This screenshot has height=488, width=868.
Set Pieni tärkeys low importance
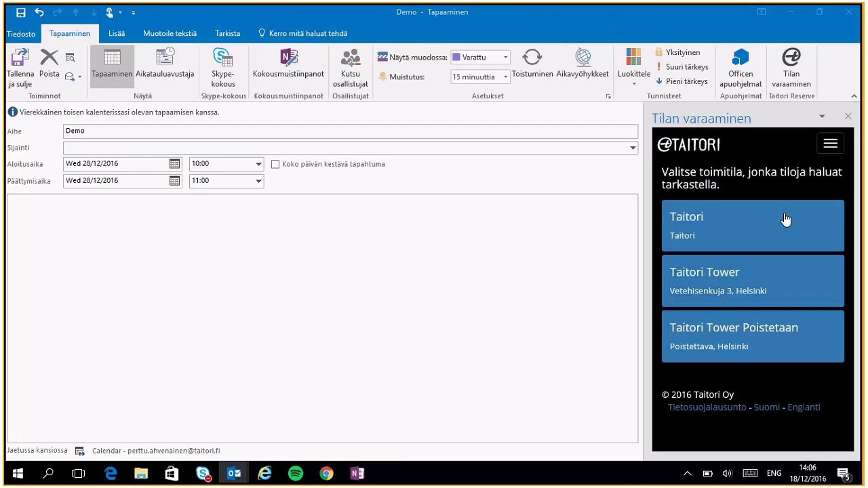(x=682, y=81)
